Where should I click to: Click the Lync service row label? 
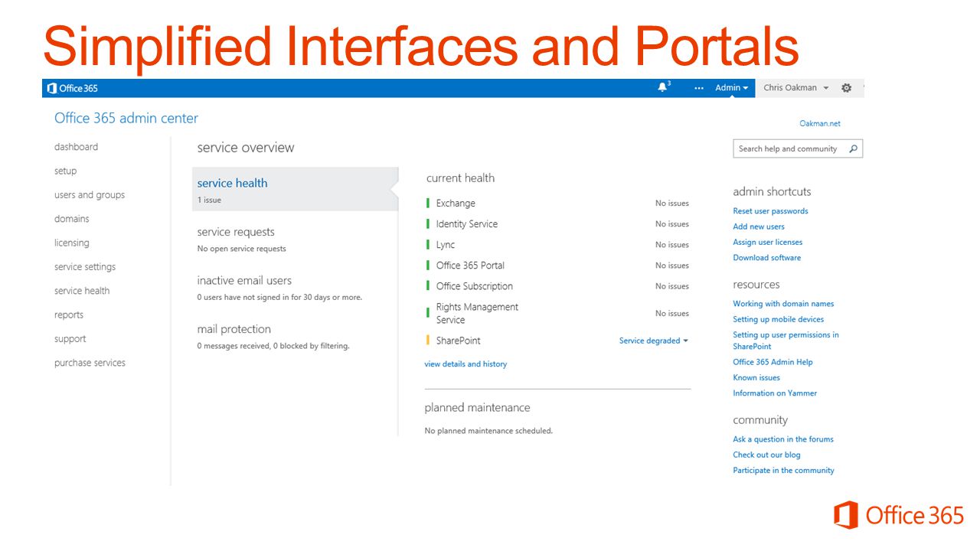tap(446, 245)
